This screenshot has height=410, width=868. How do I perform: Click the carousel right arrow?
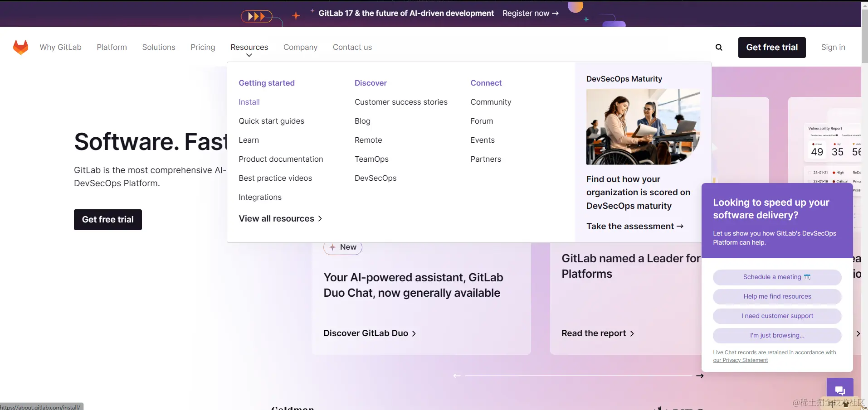point(700,376)
